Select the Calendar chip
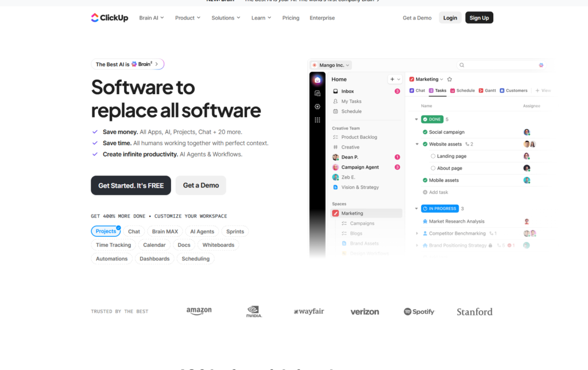This screenshot has width=588, height=370. tap(154, 245)
